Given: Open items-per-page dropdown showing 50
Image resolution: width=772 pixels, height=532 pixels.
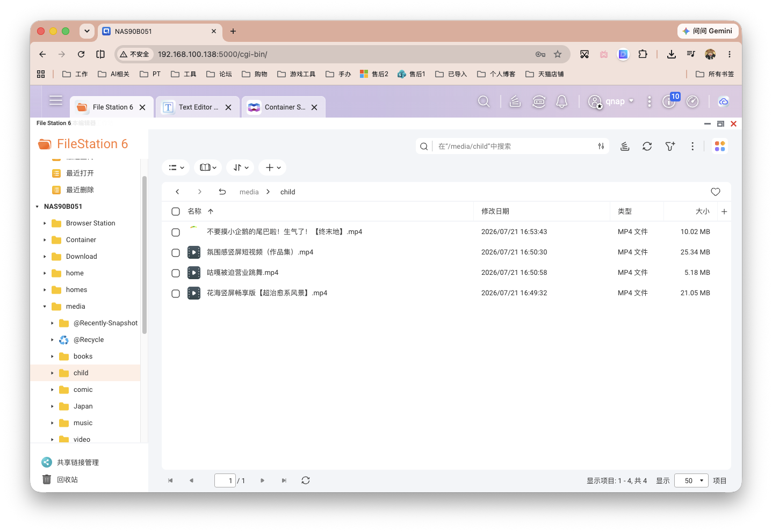Looking at the screenshot, I should (691, 480).
